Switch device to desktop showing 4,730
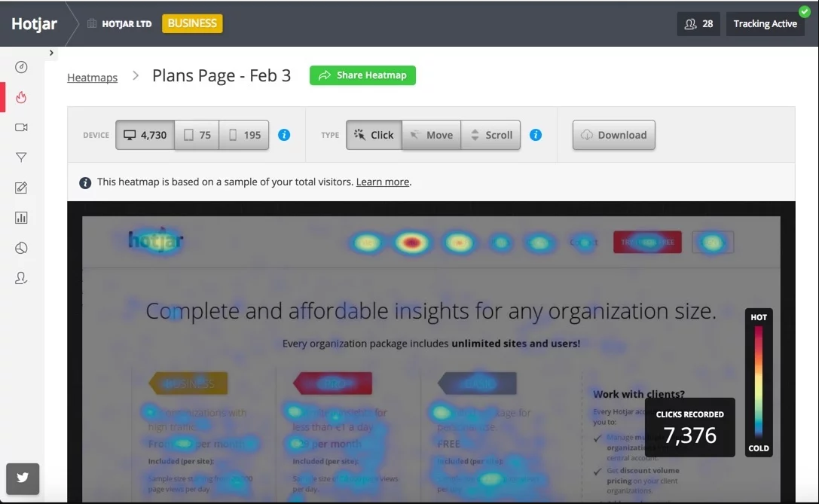This screenshot has height=504, width=819. 145,135
